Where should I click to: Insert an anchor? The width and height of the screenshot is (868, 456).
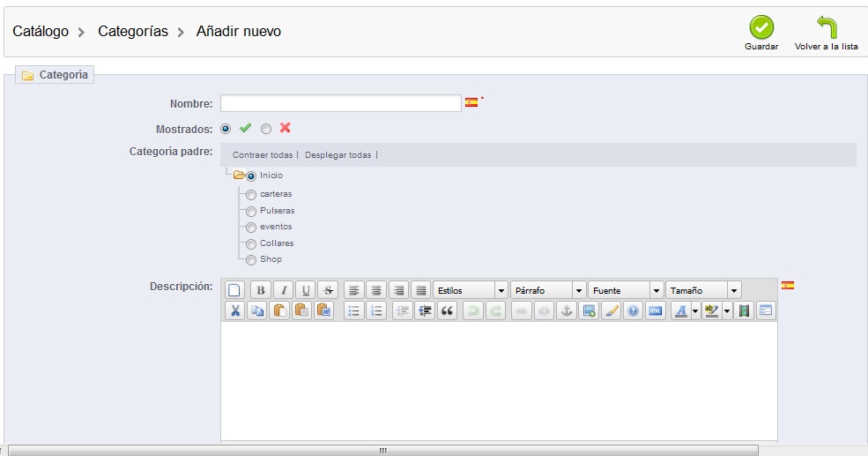point(566,310)
